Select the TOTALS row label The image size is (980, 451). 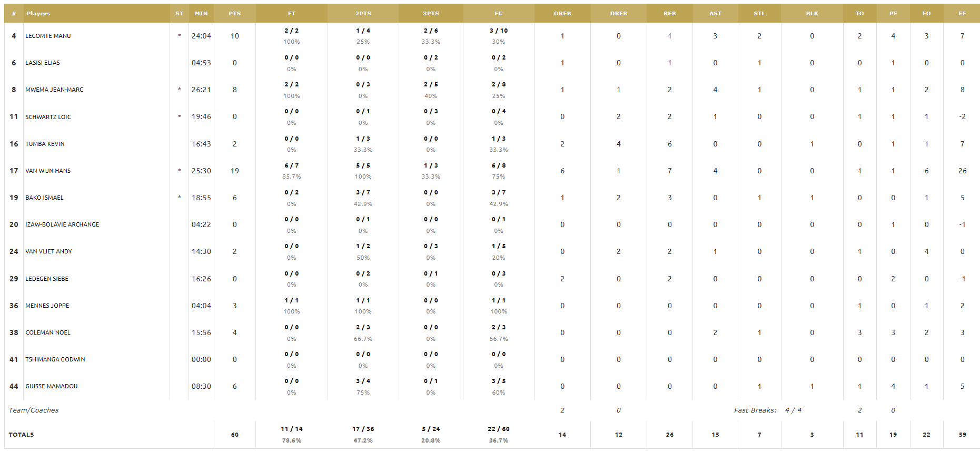22,435
